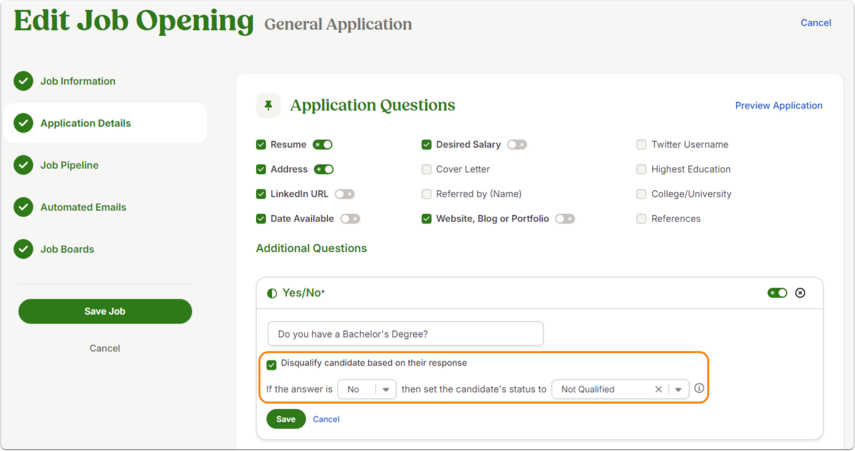855x451 pixels.
Task: Open the answer dropdown showing No
Action: 367,389
